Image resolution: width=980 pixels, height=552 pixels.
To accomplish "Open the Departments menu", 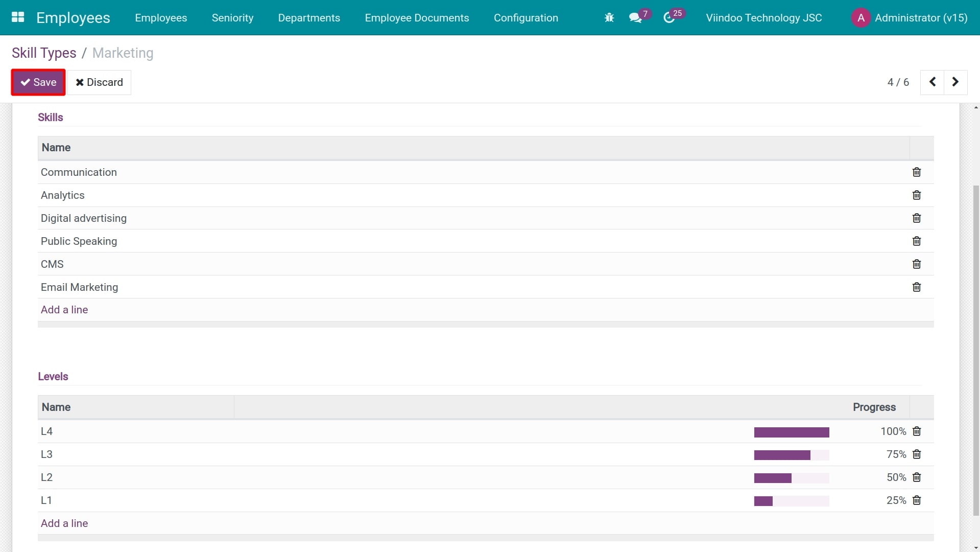I will 308,18.
